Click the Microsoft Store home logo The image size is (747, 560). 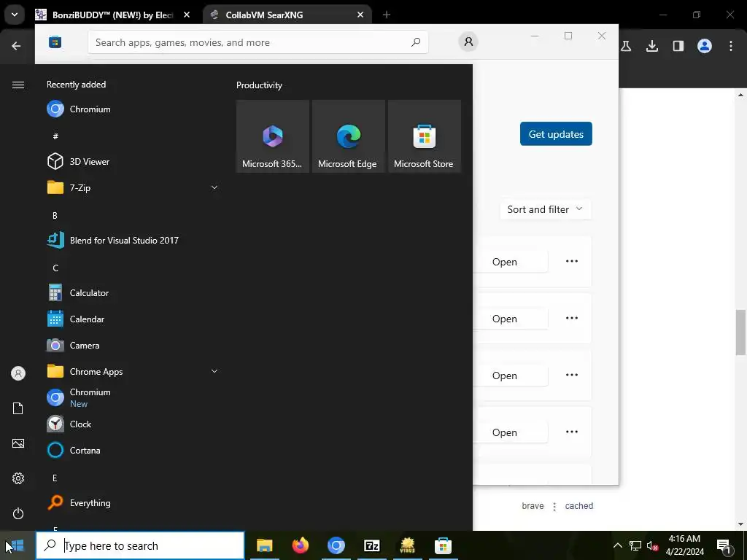coord(55,42)
